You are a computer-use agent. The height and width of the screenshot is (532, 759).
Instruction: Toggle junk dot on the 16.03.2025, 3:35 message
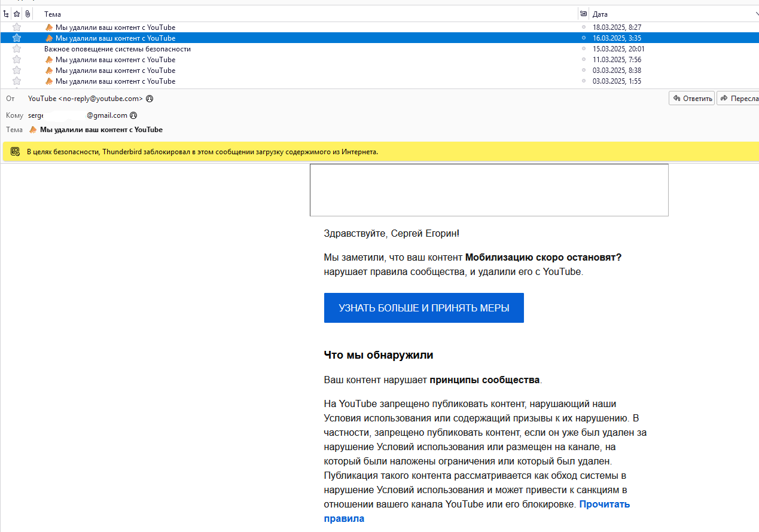click(x=584, y=38)
